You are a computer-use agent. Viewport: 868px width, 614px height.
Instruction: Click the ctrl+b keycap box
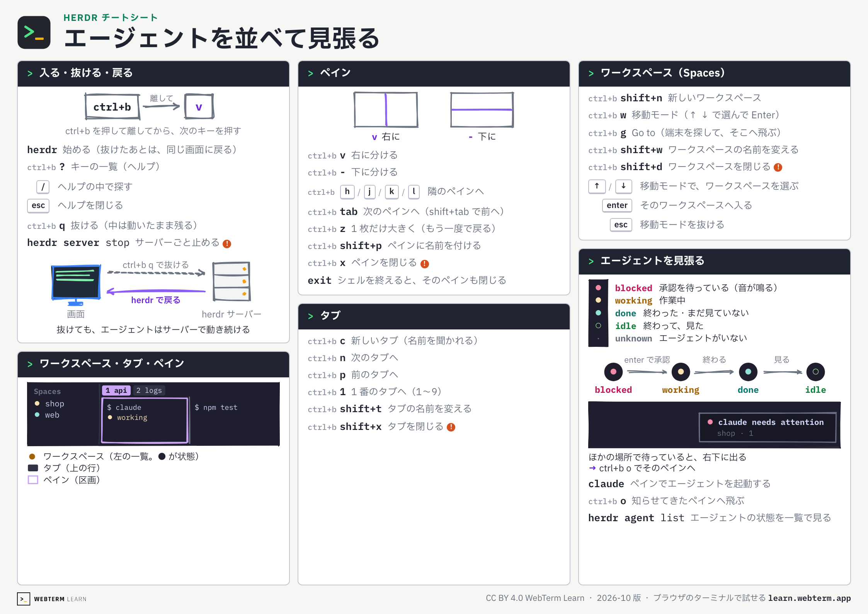pyautogui.click(x=112, y=107)
